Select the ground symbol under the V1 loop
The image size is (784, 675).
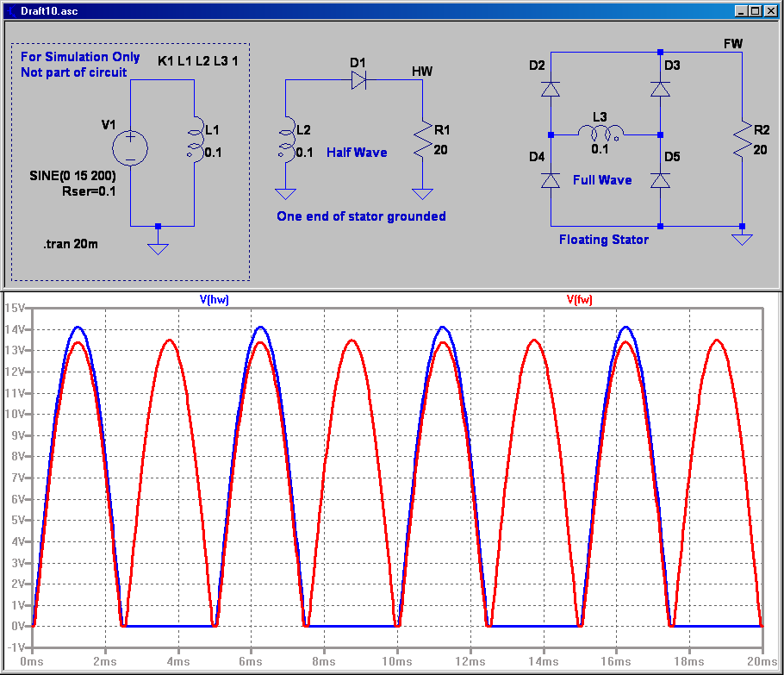click(158, 248)
